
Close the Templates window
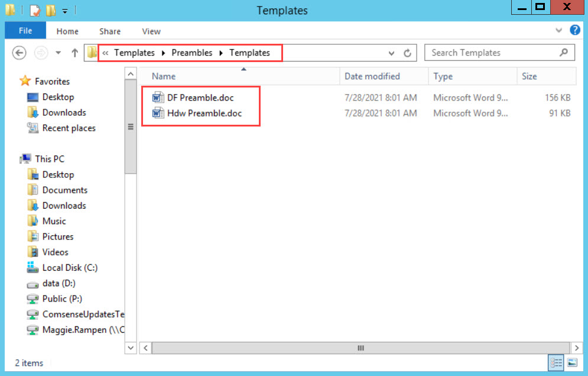click(567, 7)
